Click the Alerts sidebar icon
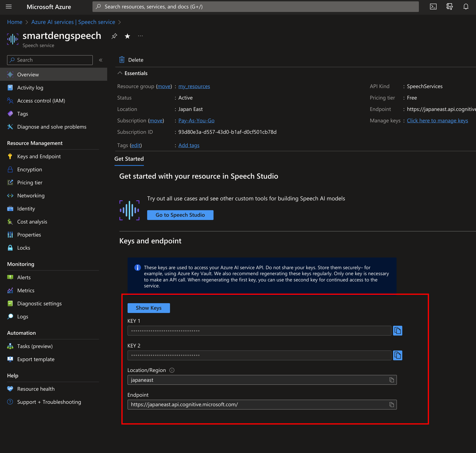This screenshot has width=476, height=453. pos(10,277)
